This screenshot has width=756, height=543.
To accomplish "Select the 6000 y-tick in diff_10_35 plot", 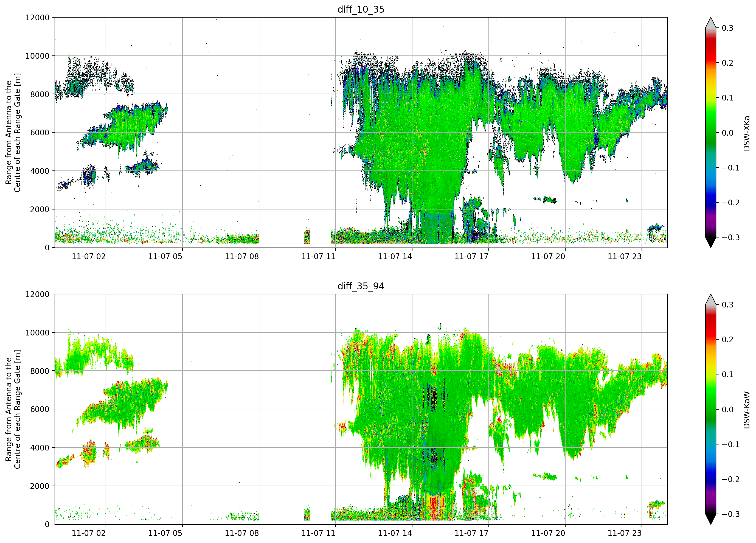I will click(x=40, y=133).
